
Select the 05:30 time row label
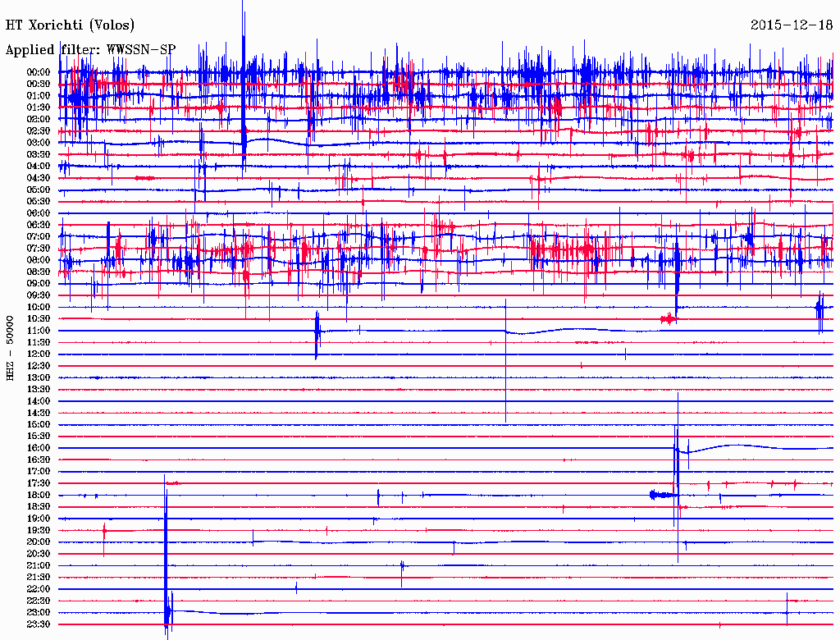tap(39, 202)
